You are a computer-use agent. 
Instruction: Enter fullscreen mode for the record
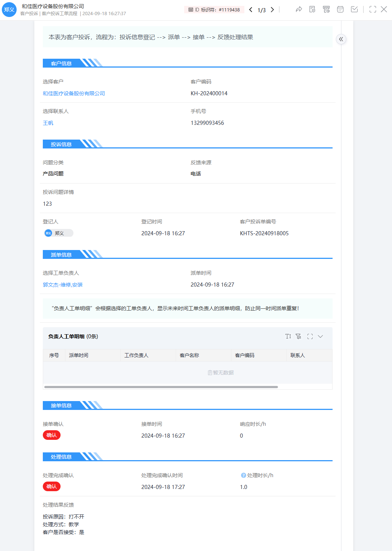(x=373, y=10)
